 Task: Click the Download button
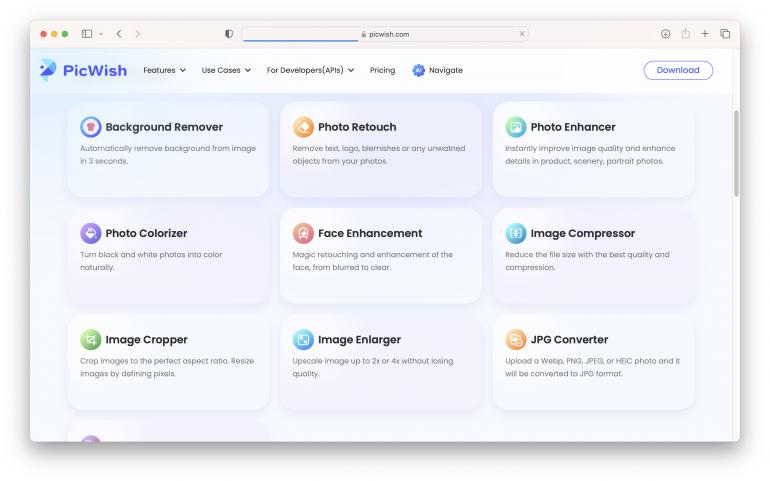pos(678,70)
